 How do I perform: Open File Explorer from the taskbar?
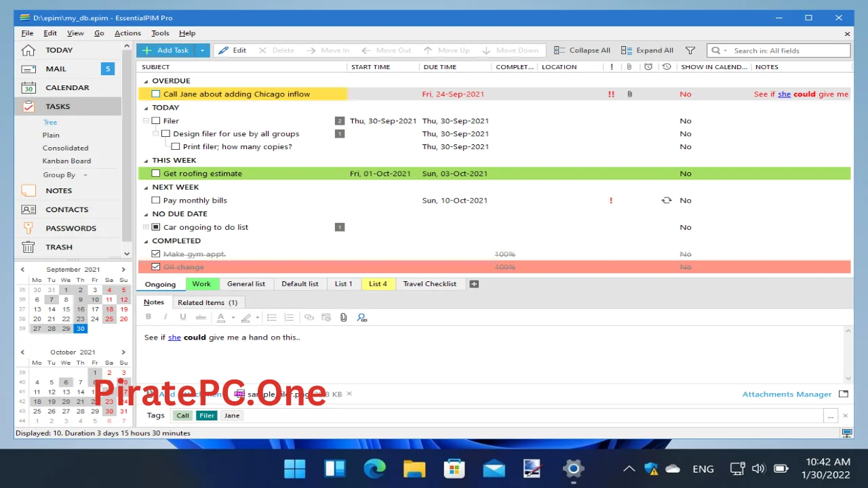(414, 468)
